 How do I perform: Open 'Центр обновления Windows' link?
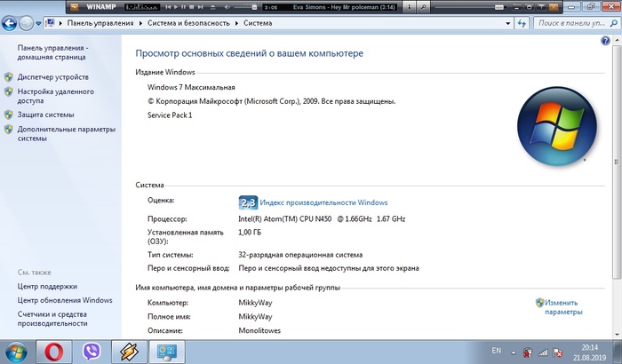[65, 300]
